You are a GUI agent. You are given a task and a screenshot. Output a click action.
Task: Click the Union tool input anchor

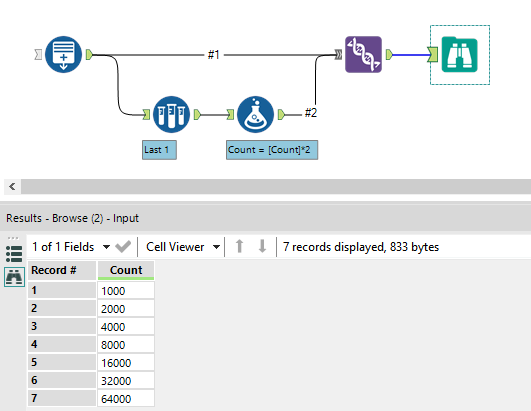pos(338,54)
